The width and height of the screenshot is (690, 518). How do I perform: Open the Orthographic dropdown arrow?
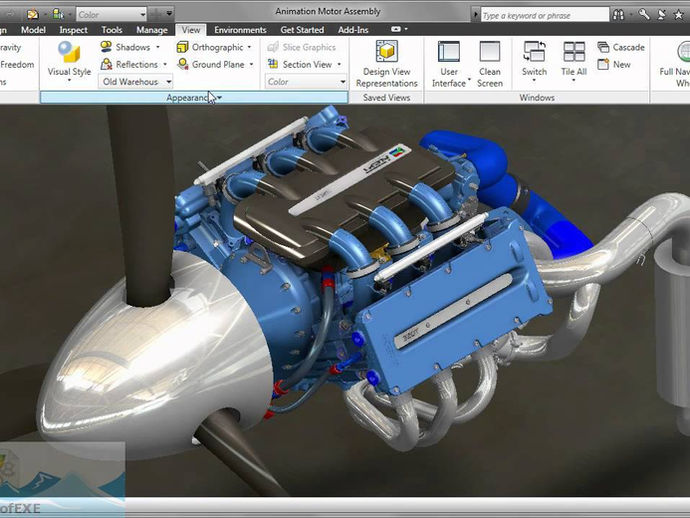tap(250, 47)
